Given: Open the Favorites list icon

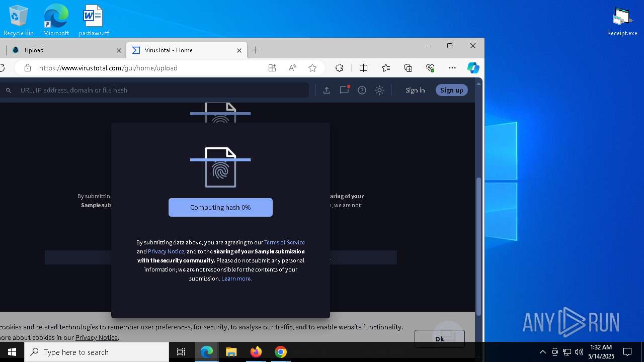Looking at the screenshot, I should (x=386, y=68).
